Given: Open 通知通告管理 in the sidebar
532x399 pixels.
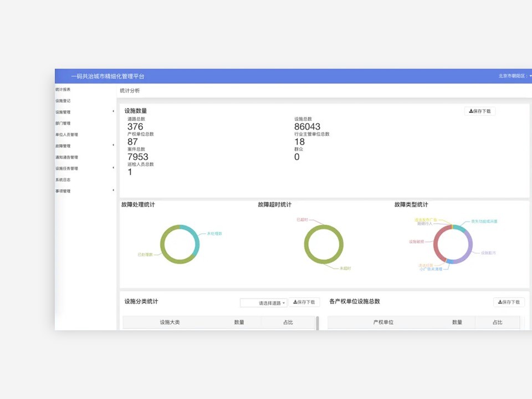Looking at the screenshot, I should [67, 157].
